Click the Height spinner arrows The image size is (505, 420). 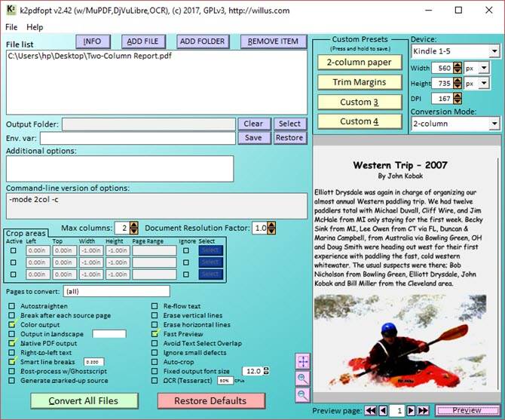point(458,83)
